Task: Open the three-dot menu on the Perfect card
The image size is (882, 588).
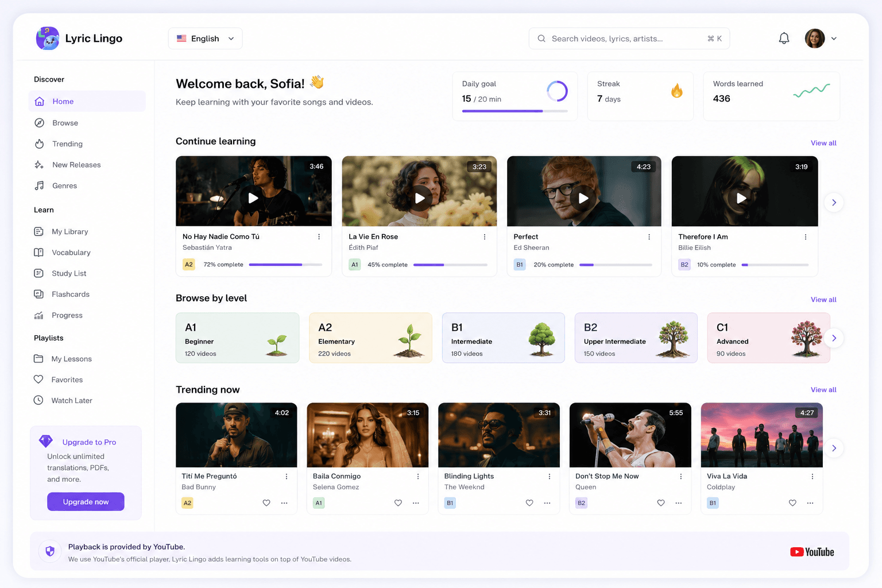Action: pyautogui.click(x=649, y=237)
